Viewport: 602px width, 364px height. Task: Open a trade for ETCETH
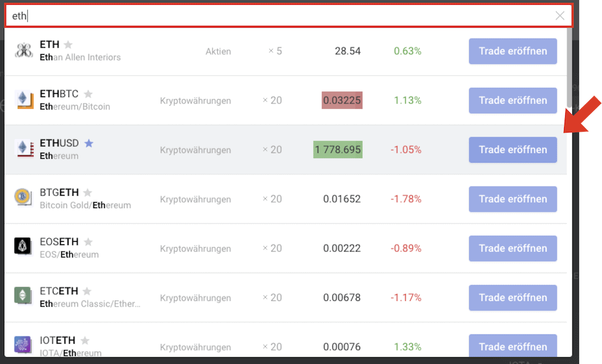(x=512, y=298)
